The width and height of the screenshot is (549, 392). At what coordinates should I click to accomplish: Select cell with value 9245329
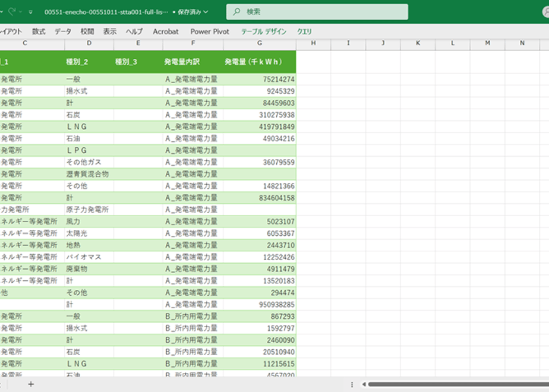(260, 91)
